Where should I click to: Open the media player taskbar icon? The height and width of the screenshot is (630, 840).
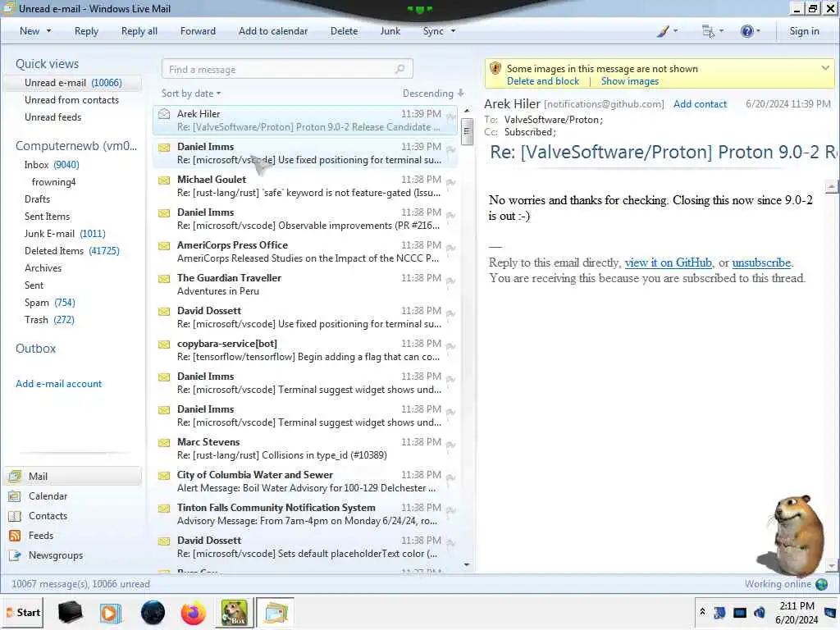pyautogui.click(x=111, y=612)
